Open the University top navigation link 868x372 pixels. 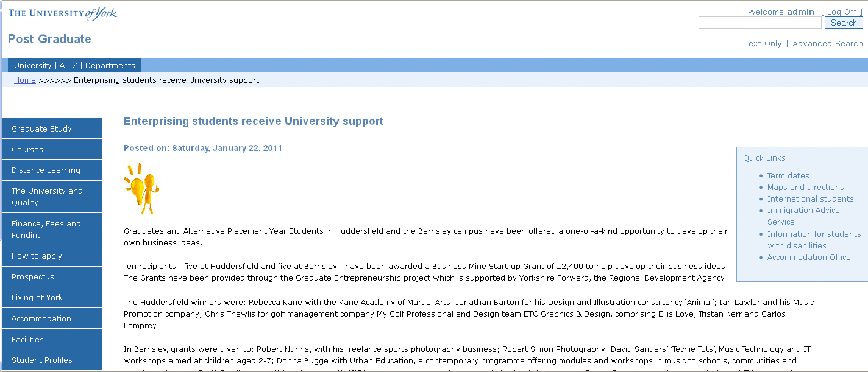tap(33, 66)
